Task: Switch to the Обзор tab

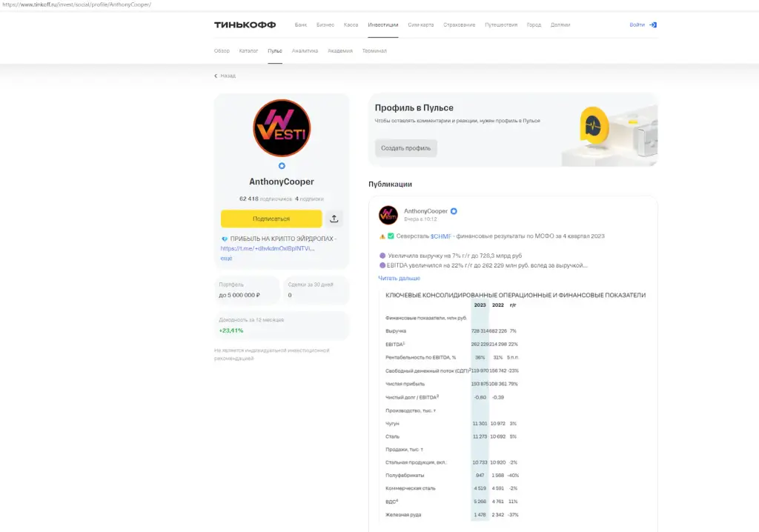Action: click(x=222, y=51)
